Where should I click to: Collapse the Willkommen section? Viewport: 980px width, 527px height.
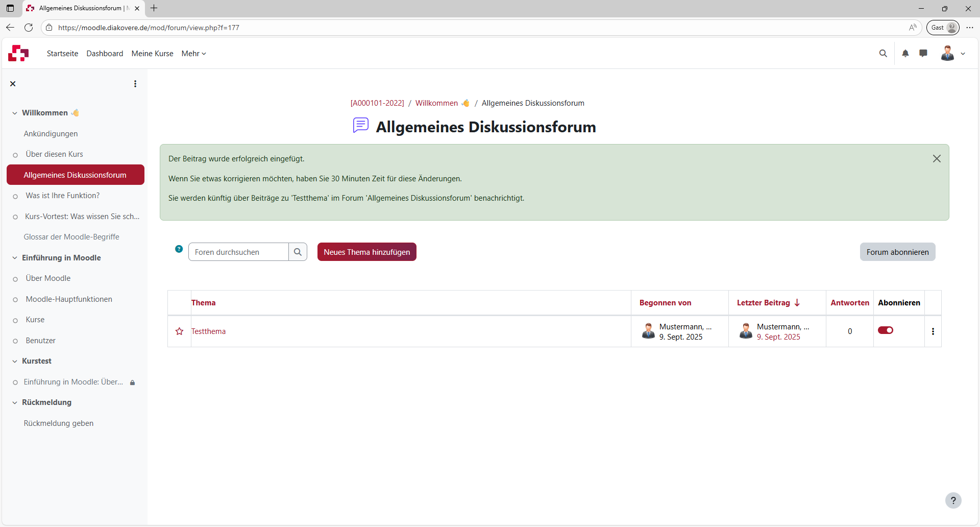point(14,113)
